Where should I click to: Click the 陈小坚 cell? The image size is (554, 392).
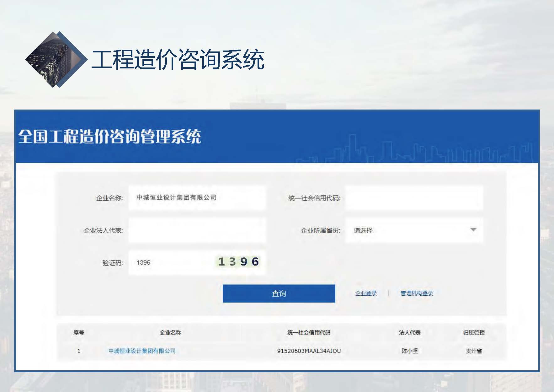coord(410,351)
